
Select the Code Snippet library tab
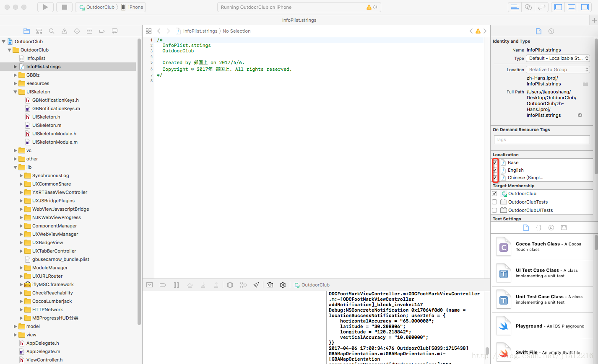pos(538,228)
